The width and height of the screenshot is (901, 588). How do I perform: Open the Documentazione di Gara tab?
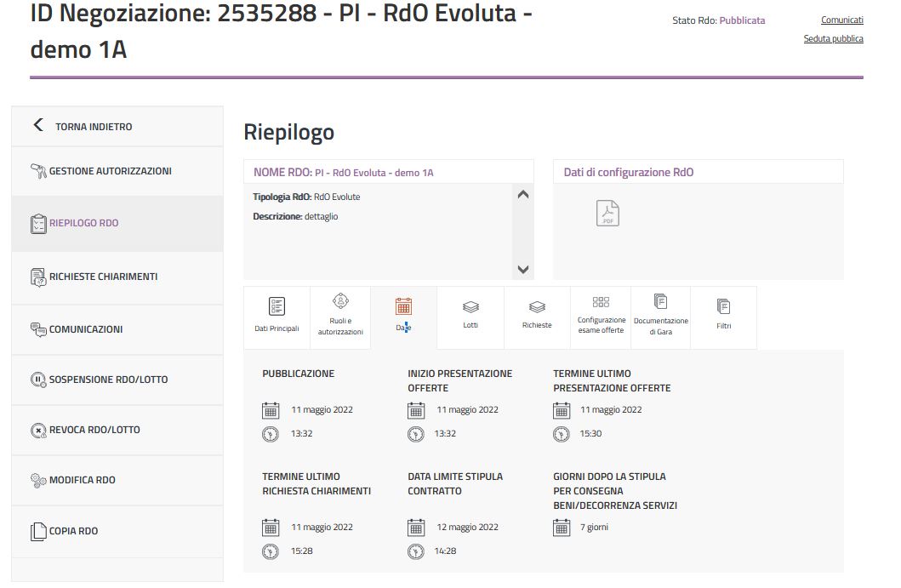click(660, 316)
